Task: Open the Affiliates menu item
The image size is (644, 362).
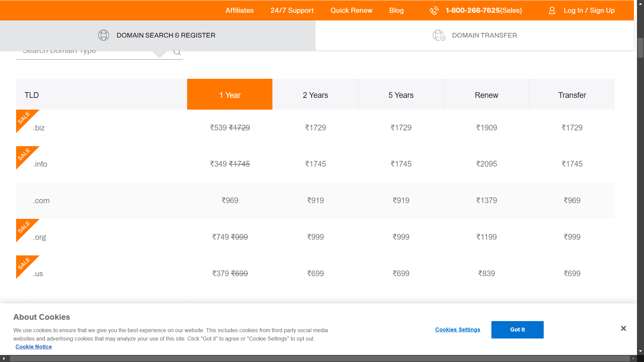Action: pyautogui.click(x=239, y=10)
